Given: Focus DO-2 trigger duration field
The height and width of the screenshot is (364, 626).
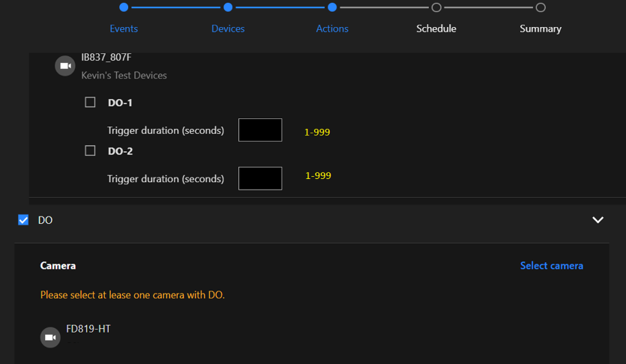Looking at the screenshot, I should point(260,178).
